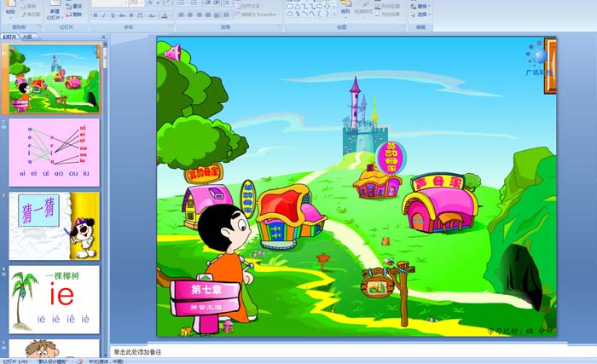Toggle Strikethrough formatting
Screen dimensions: 597x364
coord(122,15)
